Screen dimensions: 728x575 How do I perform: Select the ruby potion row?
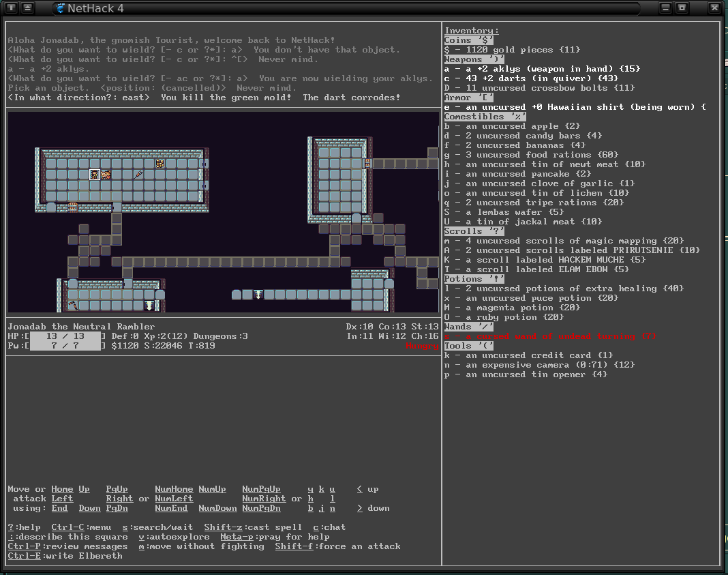click(x=504, y=317)
